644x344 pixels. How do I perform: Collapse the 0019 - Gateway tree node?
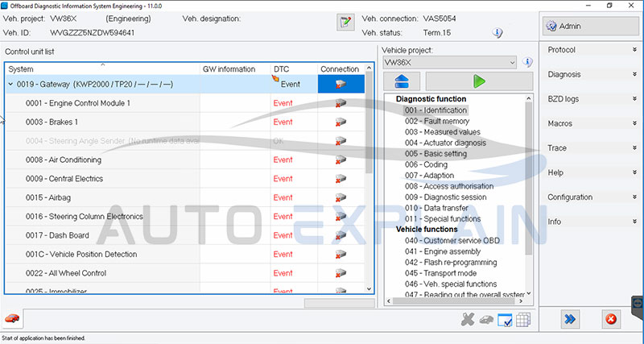[x=10, y=85]
